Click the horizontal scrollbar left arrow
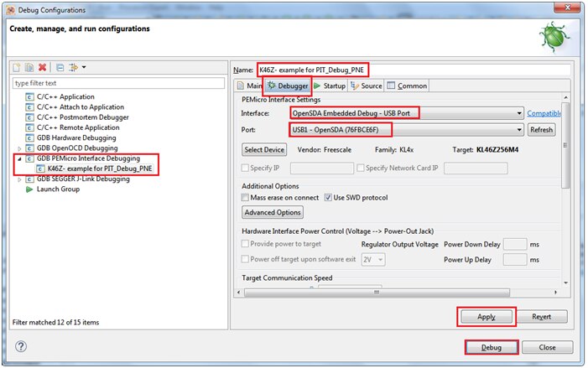 239,293
